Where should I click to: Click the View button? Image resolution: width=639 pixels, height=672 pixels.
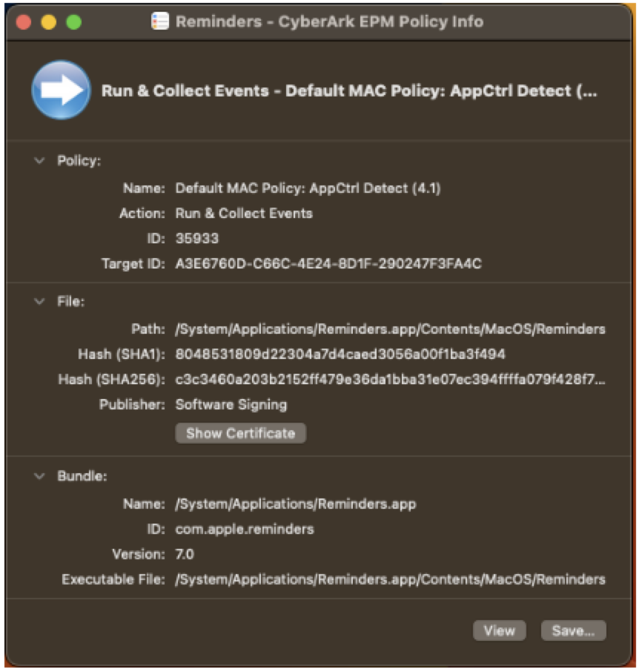pyautogui.click(x=500, y=630)
